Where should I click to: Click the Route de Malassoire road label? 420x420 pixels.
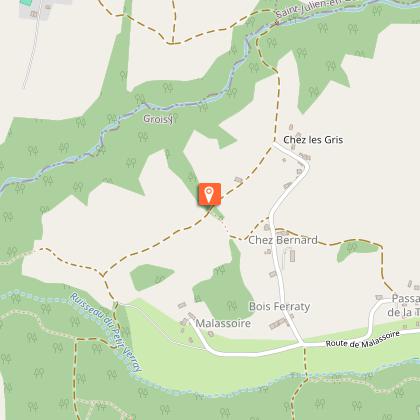pos(363,339)
